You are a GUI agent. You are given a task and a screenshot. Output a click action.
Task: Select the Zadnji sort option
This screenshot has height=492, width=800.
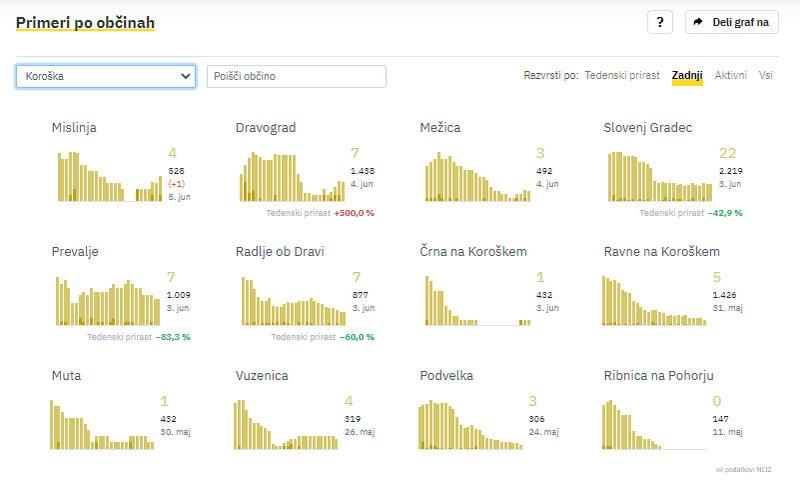pos(687,76)
